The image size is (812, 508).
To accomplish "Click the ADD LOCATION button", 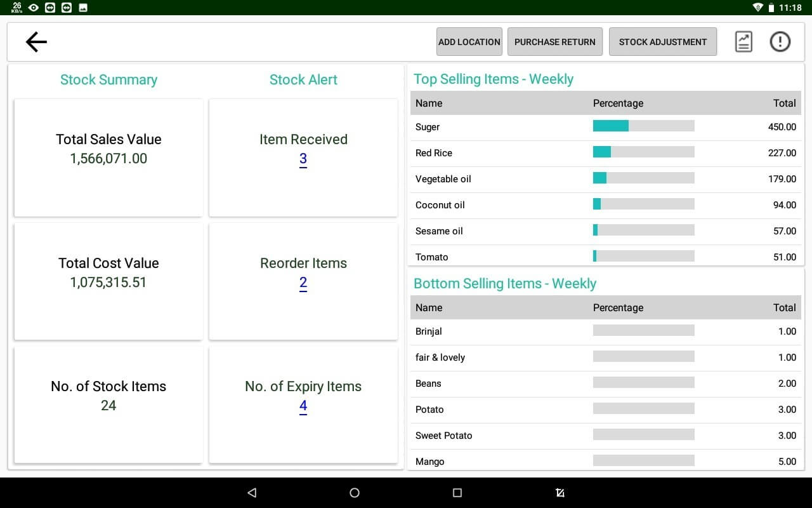I will click(x=469, y=41).
